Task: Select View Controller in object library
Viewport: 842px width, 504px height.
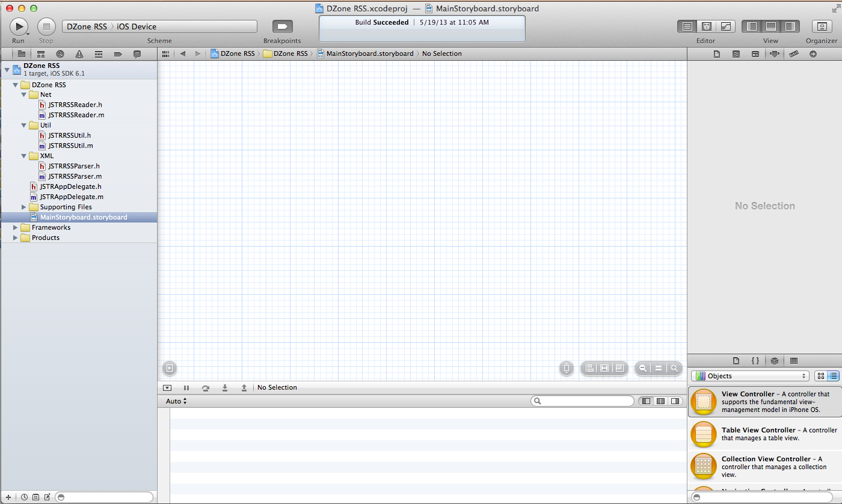Action: (764, 402)
